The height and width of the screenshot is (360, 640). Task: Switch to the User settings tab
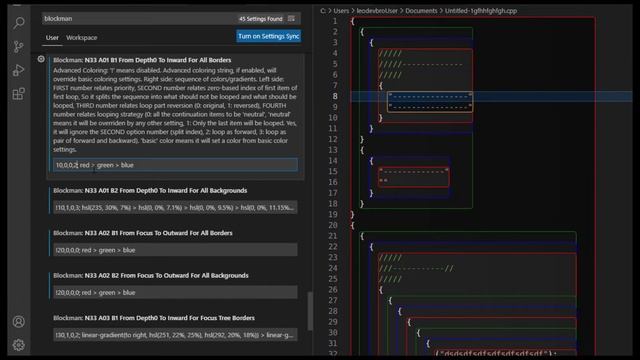pos(52,38)
